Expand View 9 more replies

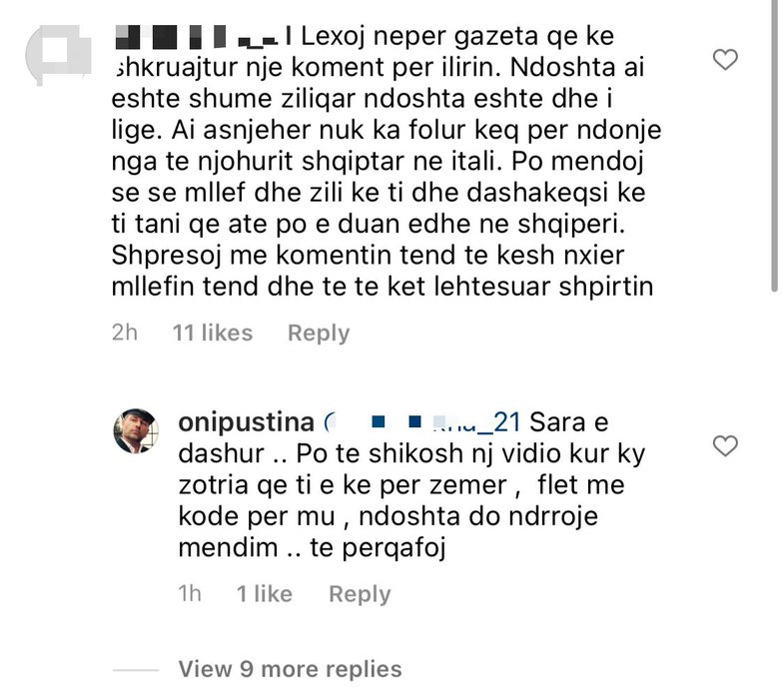pos(290,668)
